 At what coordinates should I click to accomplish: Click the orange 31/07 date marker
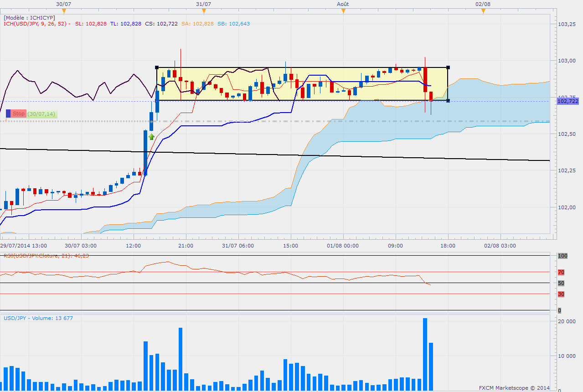point(204,10)
